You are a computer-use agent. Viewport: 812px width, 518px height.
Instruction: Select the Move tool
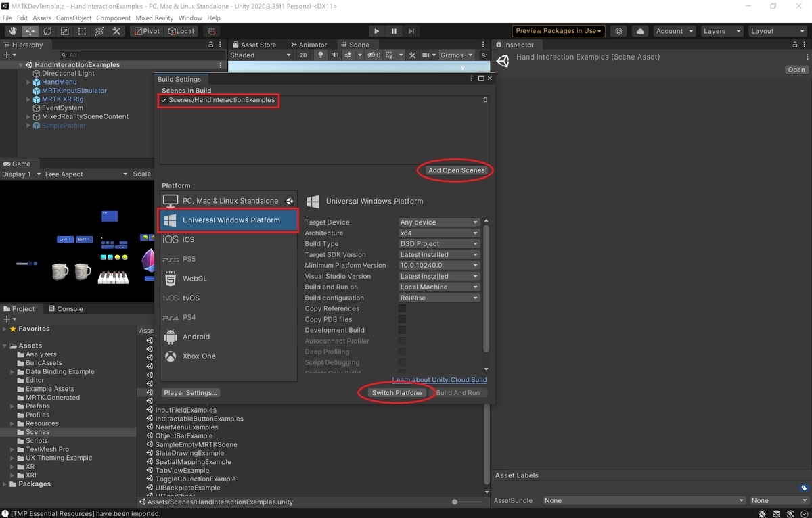[x=30, y=31]
